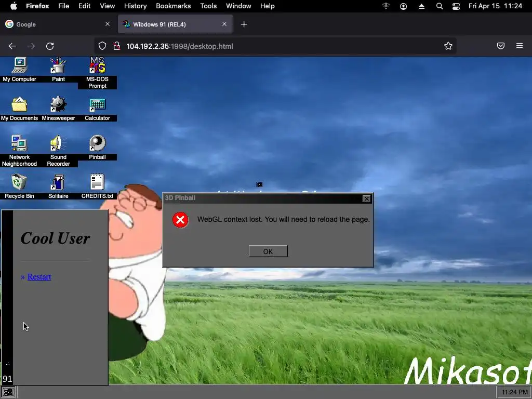Click the red error icon in the dialog
Screen dimensions: 532x399
[x=180, y=220]
